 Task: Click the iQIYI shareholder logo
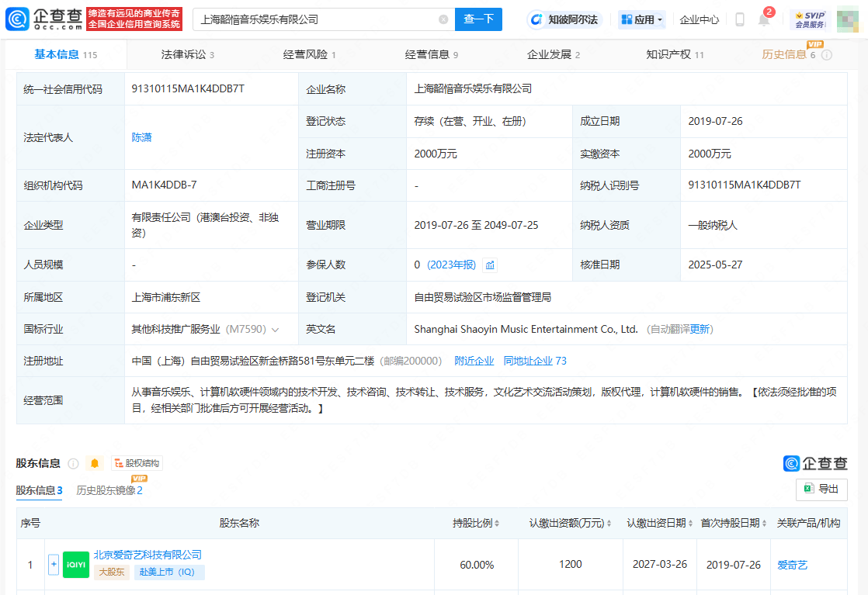point(76,565)
